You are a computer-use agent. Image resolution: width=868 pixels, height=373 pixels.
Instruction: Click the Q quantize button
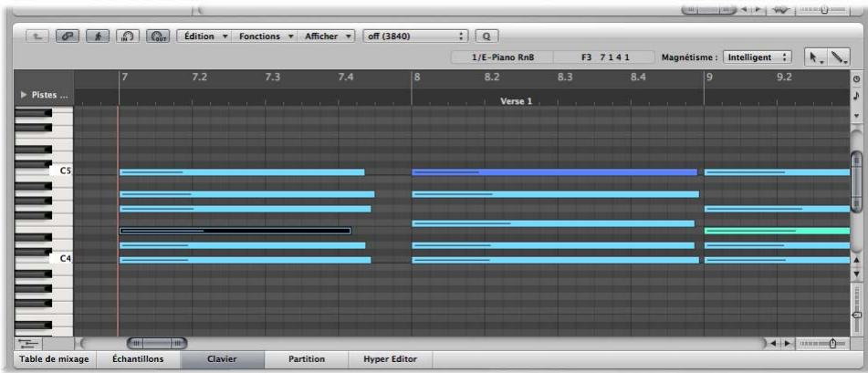click(x=486, y=36)
